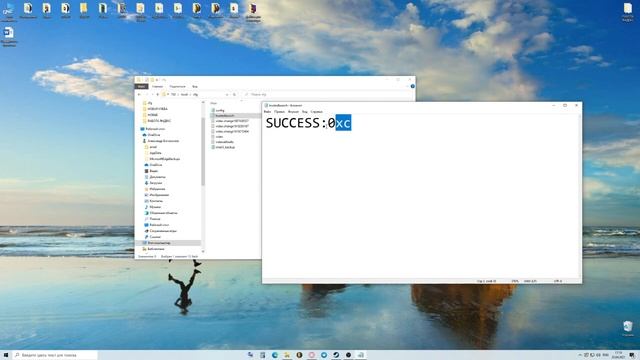Open Steam from the taskbar
Image resolution: width=640 pixels, height=360 pixels.
coord(336,355)
